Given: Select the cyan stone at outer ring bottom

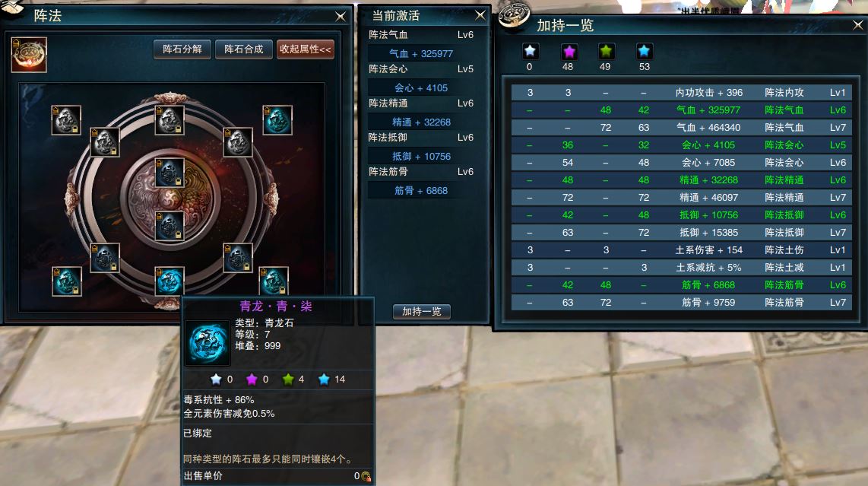Looking at the screenshot, I should [x=169, y=281].
